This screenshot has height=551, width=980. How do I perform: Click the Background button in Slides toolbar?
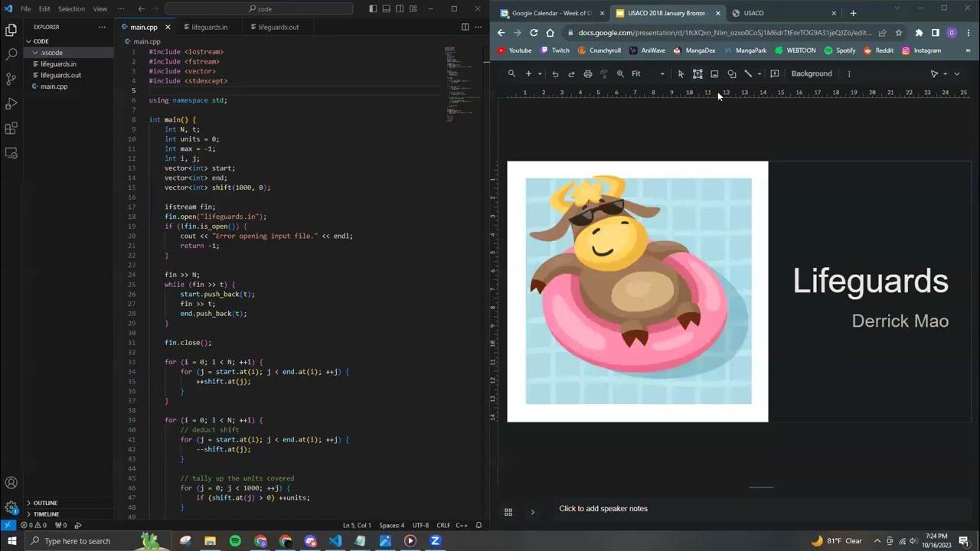[x=812, y=74]
